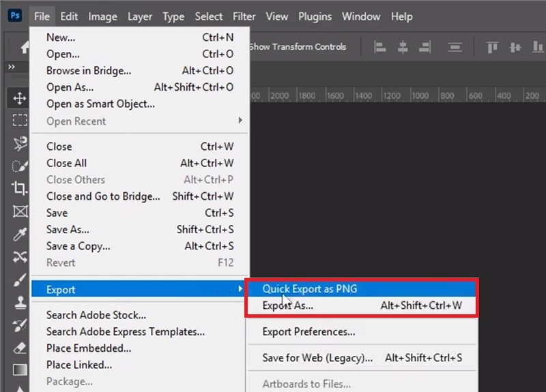Open the Filter menu
Screen dimensions: 546x392
[244, 16]
